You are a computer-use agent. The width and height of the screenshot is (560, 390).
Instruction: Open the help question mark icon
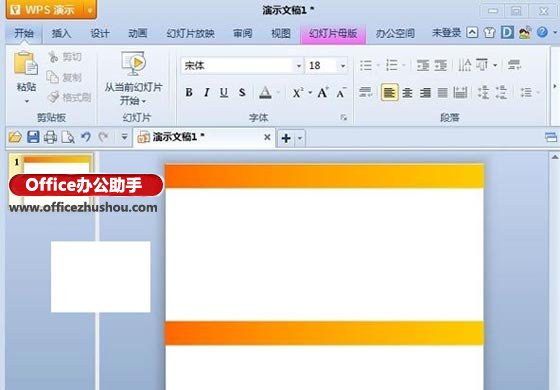(542, 33)
